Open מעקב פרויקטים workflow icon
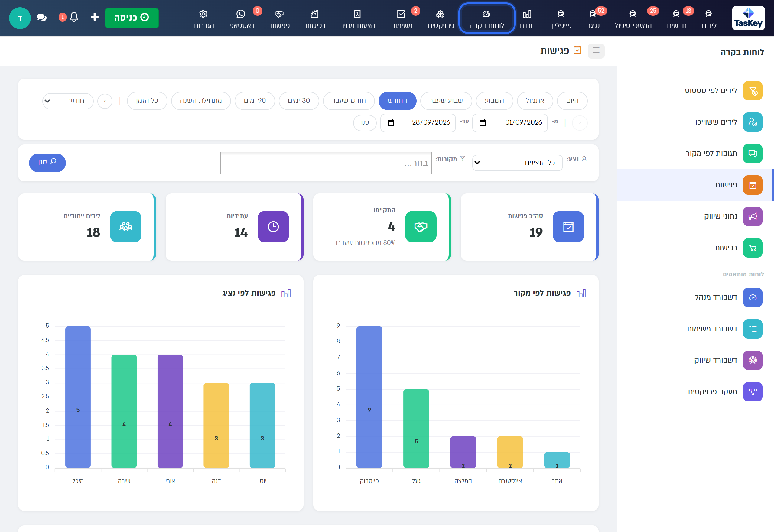 753,392
